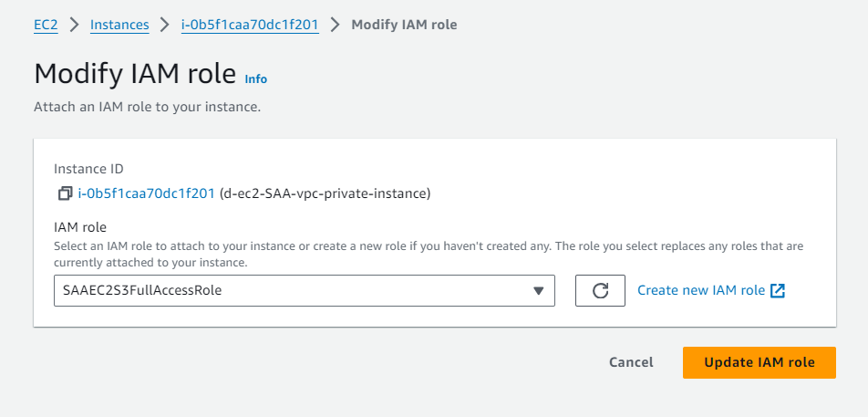Click the chevron separator after EC2 breadcrumb
This screenshot has height=417, width=868.
(74, 25)
